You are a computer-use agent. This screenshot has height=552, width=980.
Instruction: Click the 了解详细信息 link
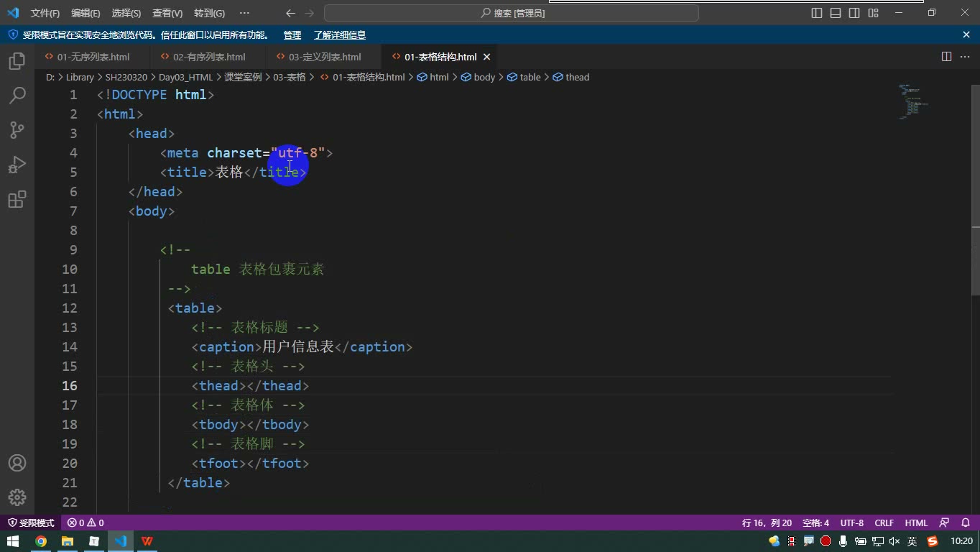340,34
